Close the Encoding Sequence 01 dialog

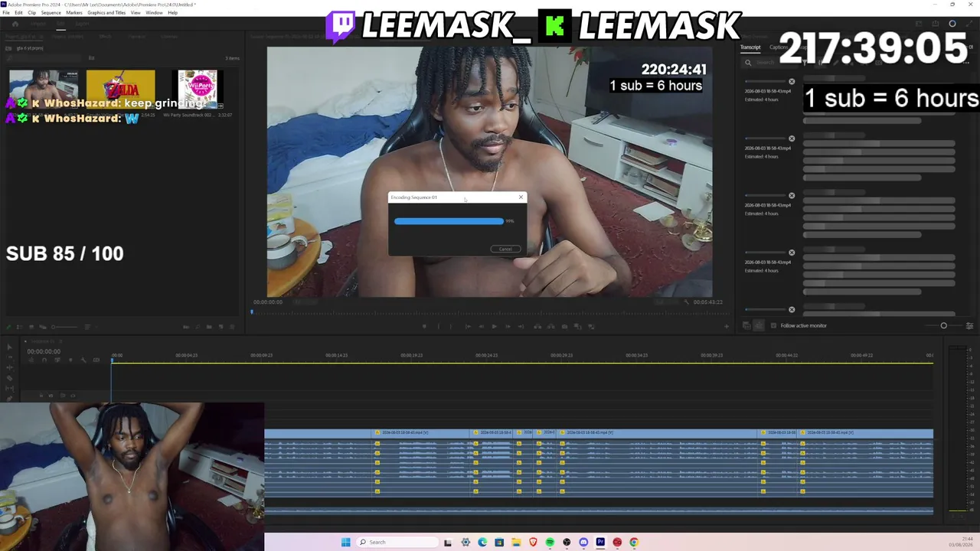click(521, 197)
